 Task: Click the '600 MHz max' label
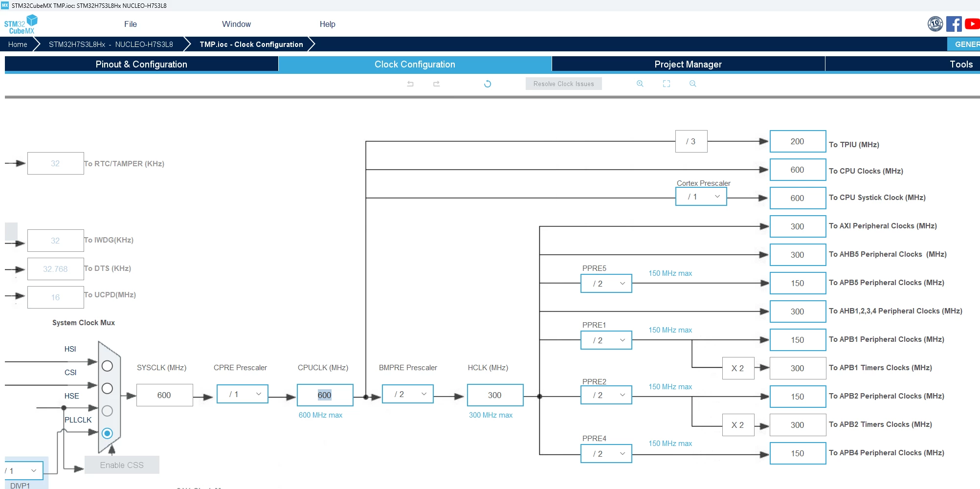[x=320, y=415]
